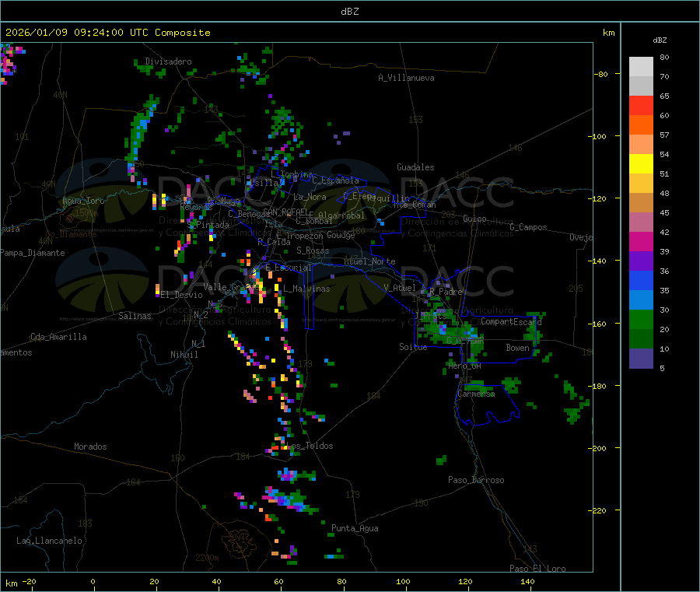This screenshot has height=592, width=700.
Task: Click the Atuel_Norte place label
Action: tap(369, 261)
